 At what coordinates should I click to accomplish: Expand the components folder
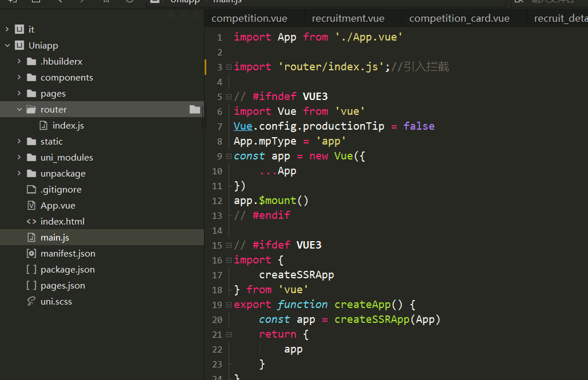pos(19,78)
